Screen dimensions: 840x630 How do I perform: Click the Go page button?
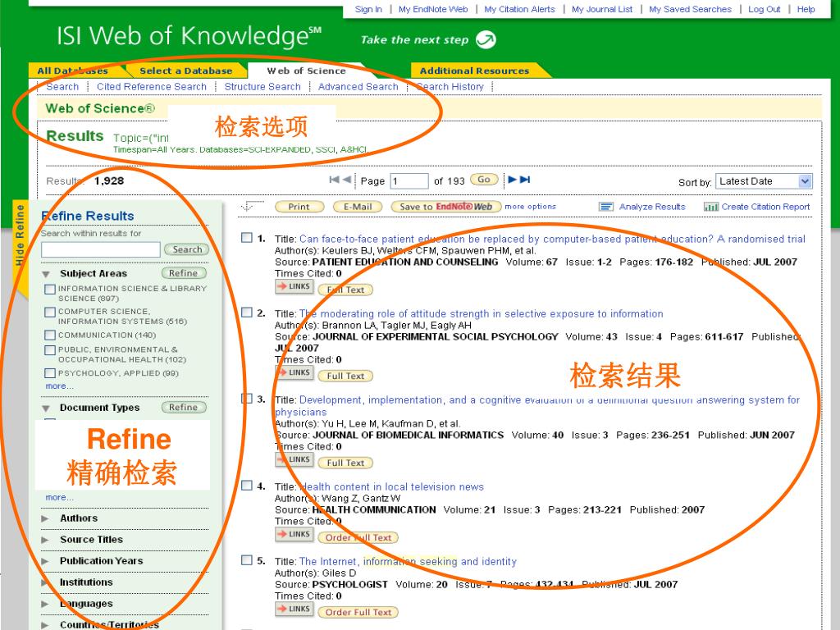(484, 180)
